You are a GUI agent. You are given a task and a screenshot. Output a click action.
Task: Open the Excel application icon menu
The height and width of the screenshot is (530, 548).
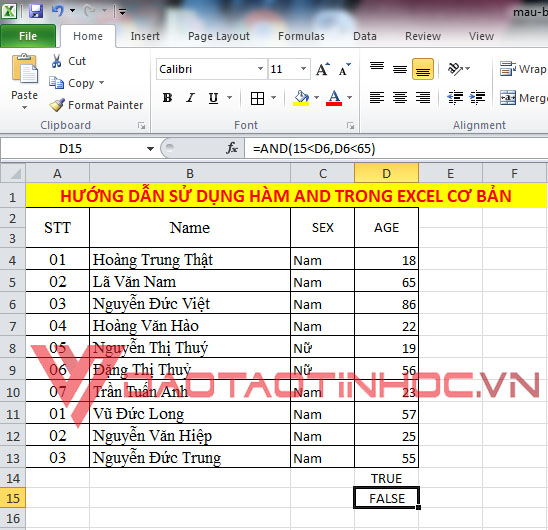(9, 11)
